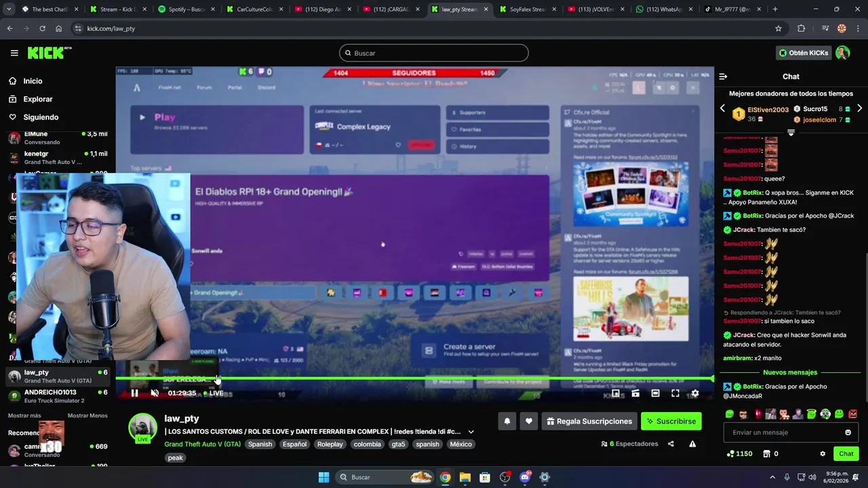Click Mostrar Menos link
Image resolution: width=868 pixels, height=488 pixels.
pyautogui.click(x=87, y=415)
